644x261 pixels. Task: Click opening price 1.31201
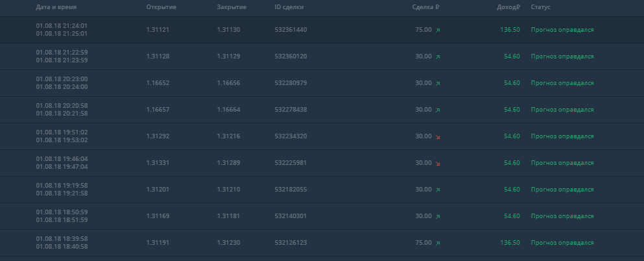pos(158,190)
